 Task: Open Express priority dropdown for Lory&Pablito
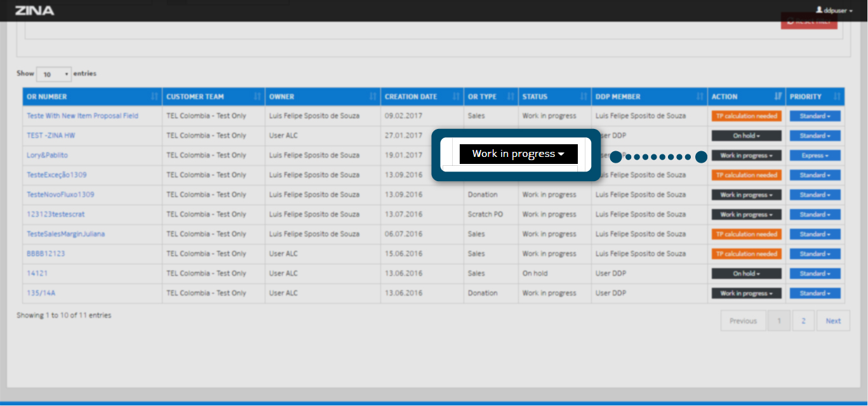coord(815,156)
